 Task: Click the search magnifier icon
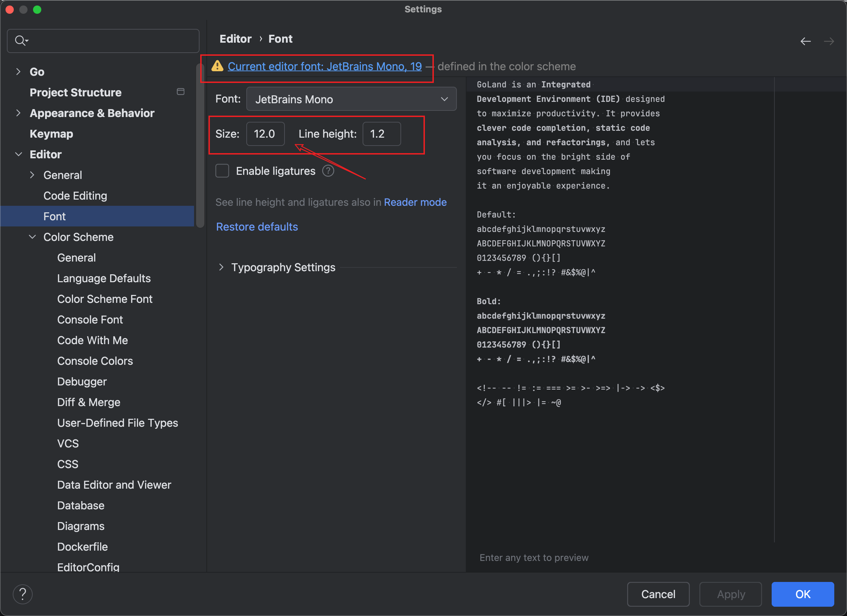pos(21,40)
